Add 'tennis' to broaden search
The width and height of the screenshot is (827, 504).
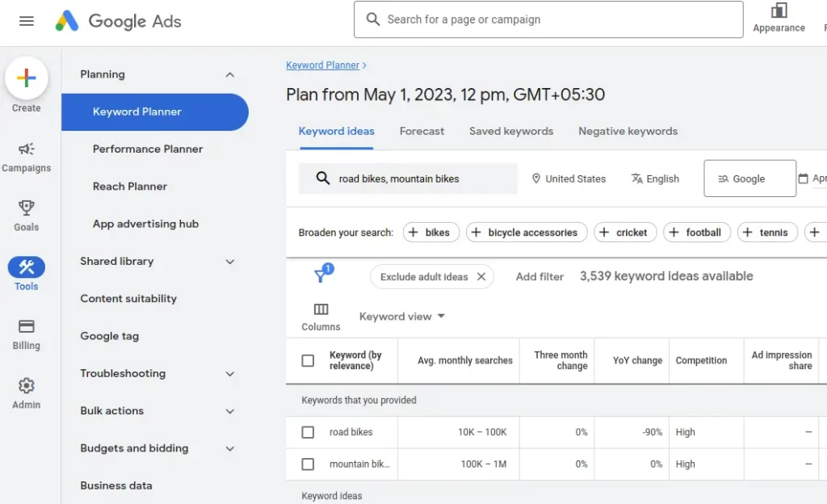tap(767, 233)
